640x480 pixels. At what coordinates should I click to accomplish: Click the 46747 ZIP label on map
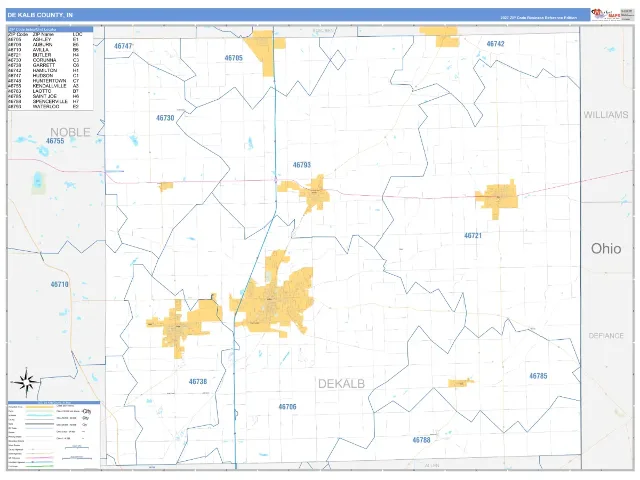pyautogui.click(x=123, y=46)
